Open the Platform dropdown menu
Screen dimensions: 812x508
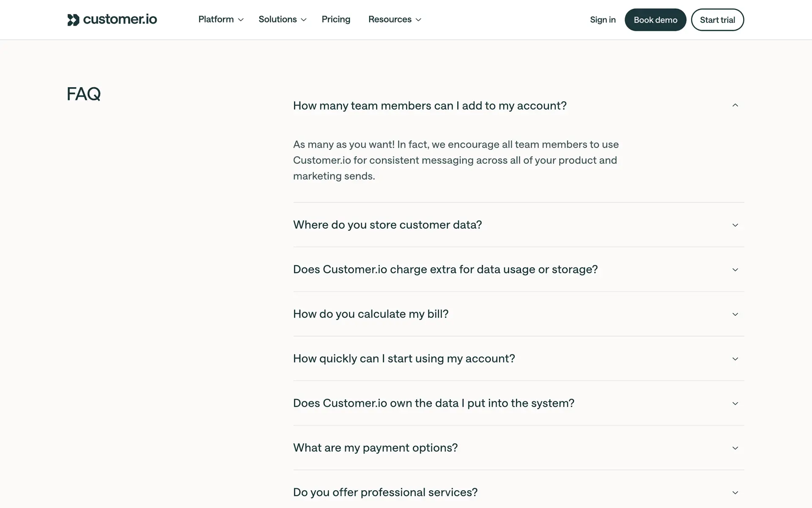pyautogui.click(x=221, y=19)
